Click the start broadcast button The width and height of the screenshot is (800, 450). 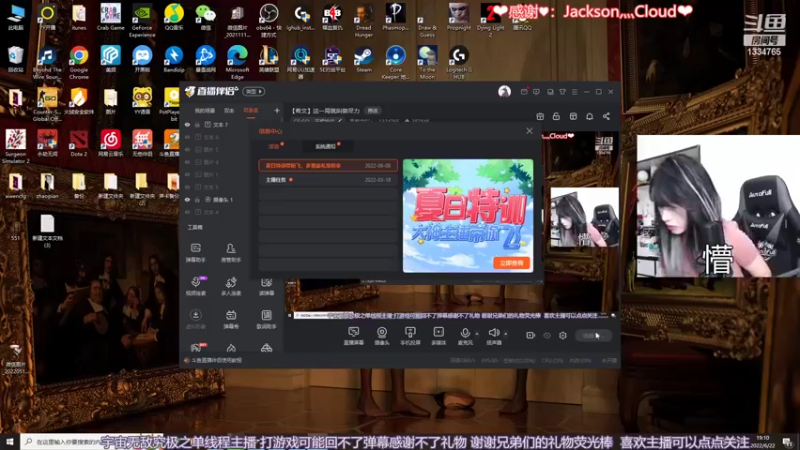pyautogui.click(x=593, y=335)
